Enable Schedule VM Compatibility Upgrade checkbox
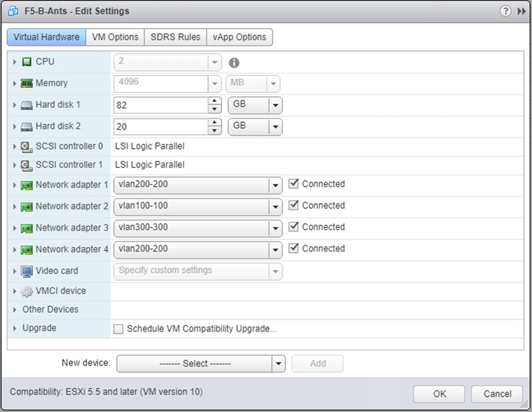 [119, 329]
